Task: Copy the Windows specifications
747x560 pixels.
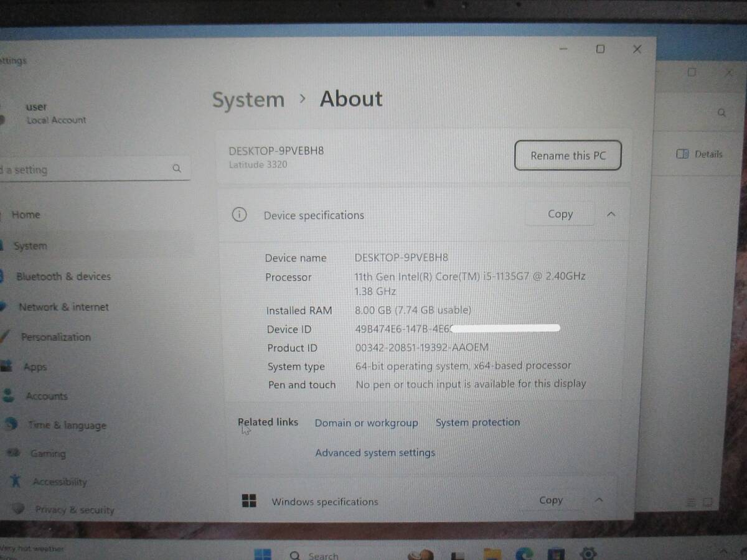Action: (x=551, y=500)
